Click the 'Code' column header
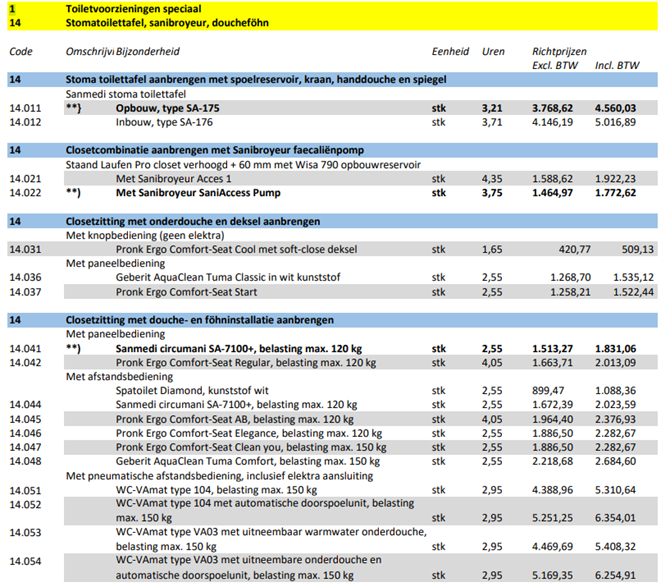Viewport: 661px width, 587px height. click(21, 52)
